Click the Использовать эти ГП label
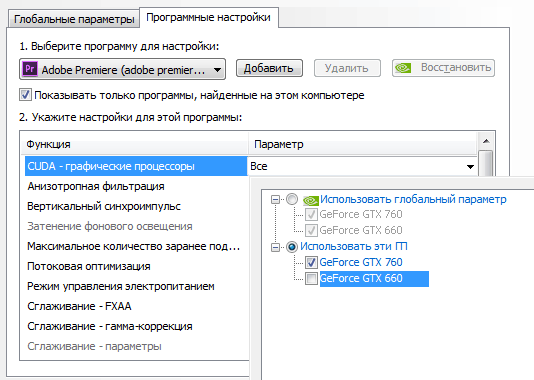 pyautogui.click(x=354, y=247)
